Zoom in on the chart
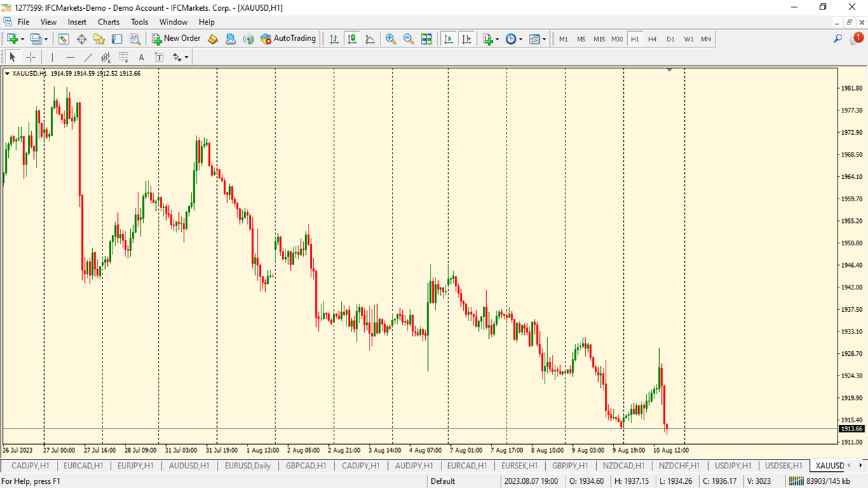The image size is (868, 488). click(x=391, y=39)
